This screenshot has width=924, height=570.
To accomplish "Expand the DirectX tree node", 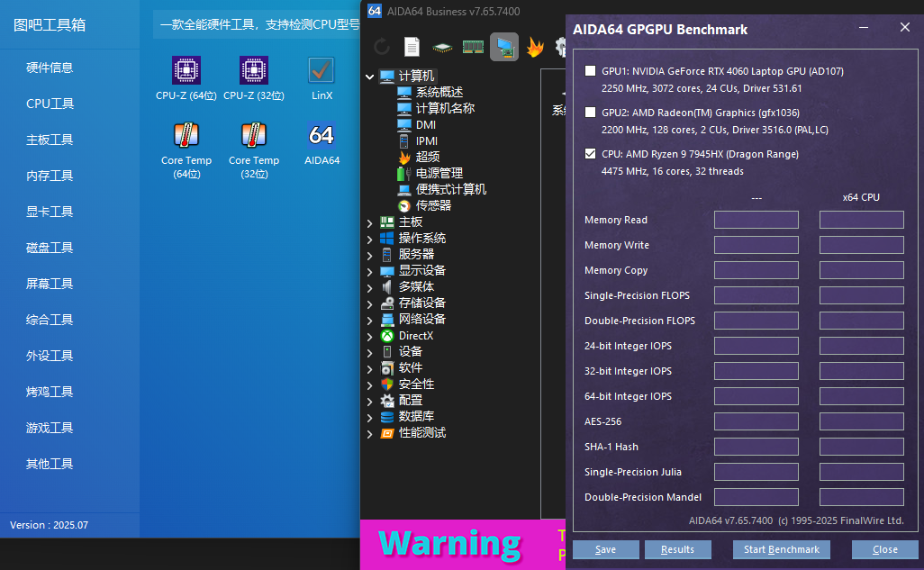I will click(369, 337).
